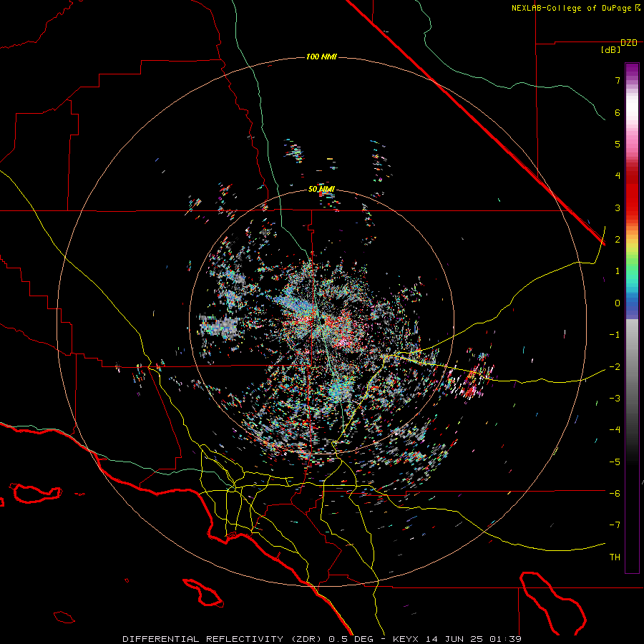Click the 100 NMI range ring label
644x644 pixels.
click(321, 57)
